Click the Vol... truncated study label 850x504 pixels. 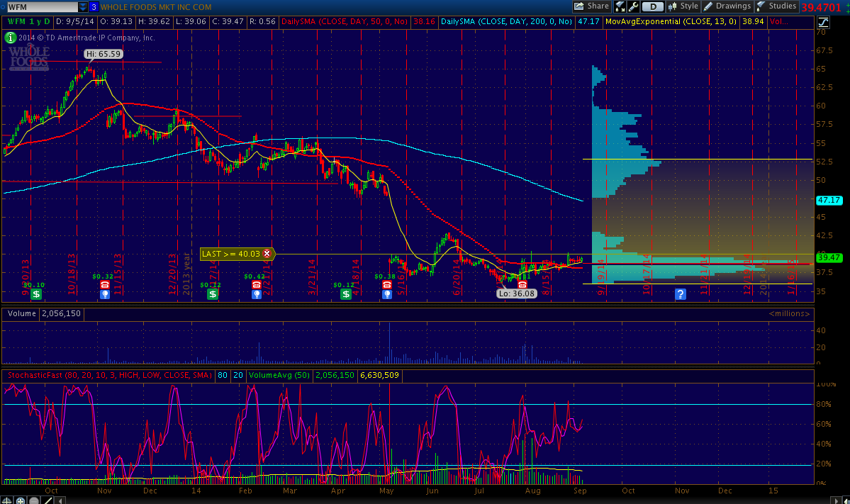pos(778,22)
